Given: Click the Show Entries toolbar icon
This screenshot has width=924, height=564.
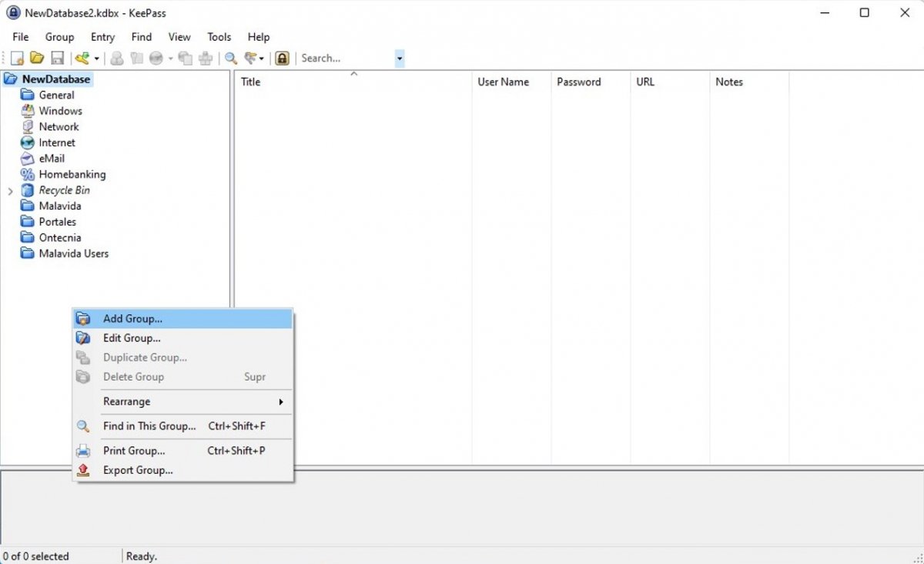Looking at the screenshot, I should (250, 58).
